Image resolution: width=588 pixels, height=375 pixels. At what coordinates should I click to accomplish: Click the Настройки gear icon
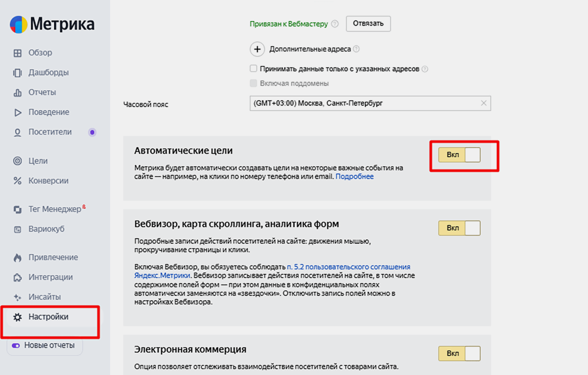pos(18,317)
